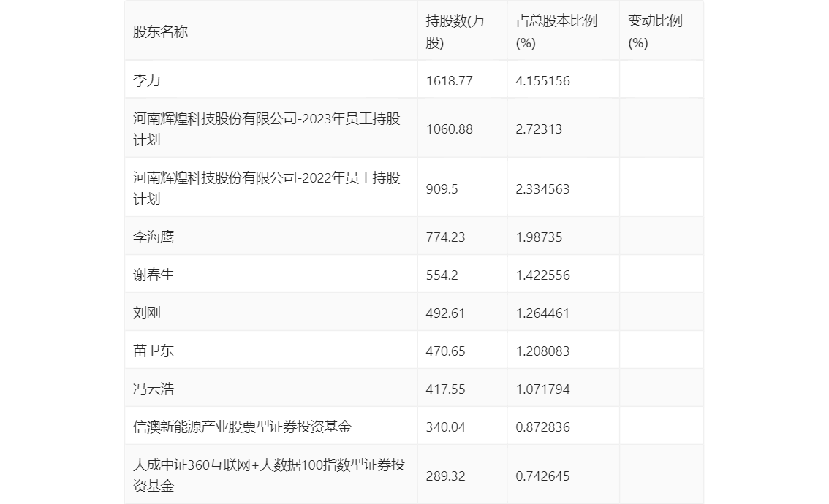Select the percentage 1.208083
The width and height of the screenshot is (829, 504).
(542, 351)
